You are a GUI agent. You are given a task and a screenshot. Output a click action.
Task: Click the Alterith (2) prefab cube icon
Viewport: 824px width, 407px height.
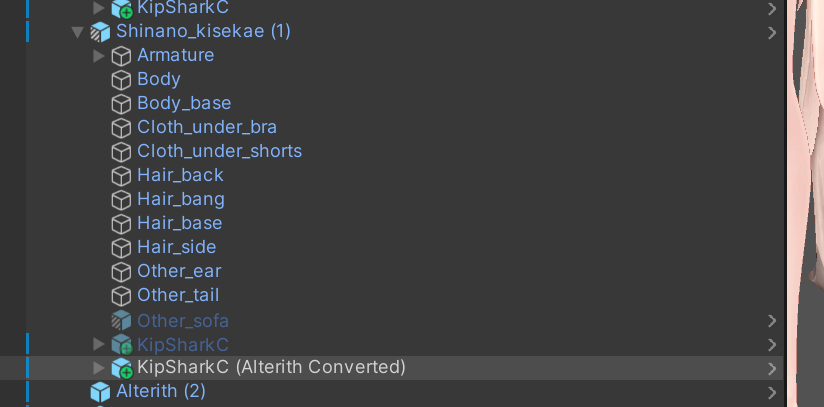click(x=100, y=392)
